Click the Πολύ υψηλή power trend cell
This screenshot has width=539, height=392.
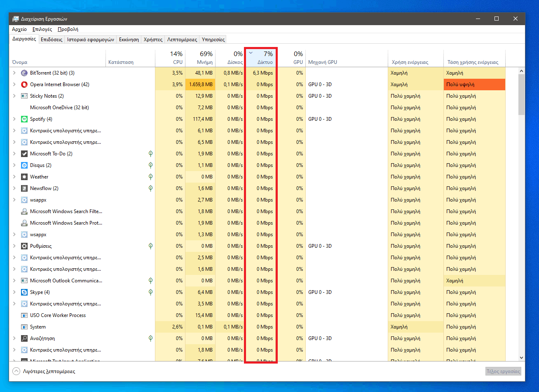tap(474, 85)
